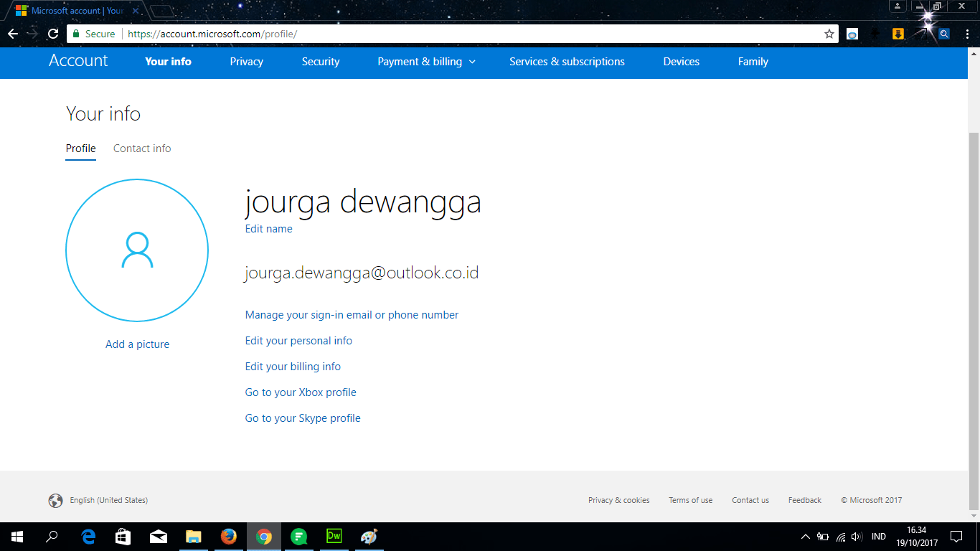Open the Action Center notification icon
The height and width of the screenshot is (551, 980).
[x=956, y=537]
